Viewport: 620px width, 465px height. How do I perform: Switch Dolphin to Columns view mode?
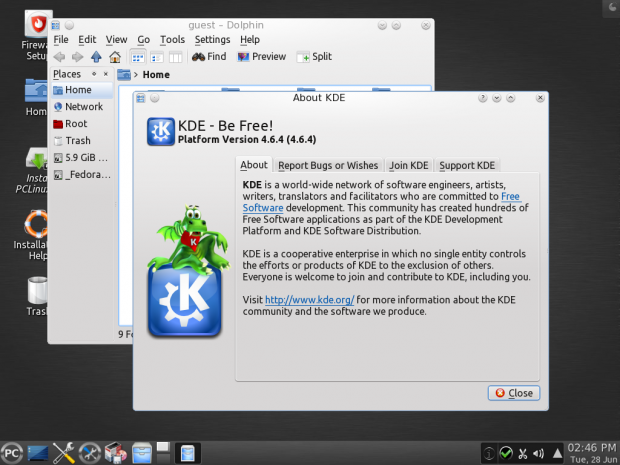coord(176,57)
